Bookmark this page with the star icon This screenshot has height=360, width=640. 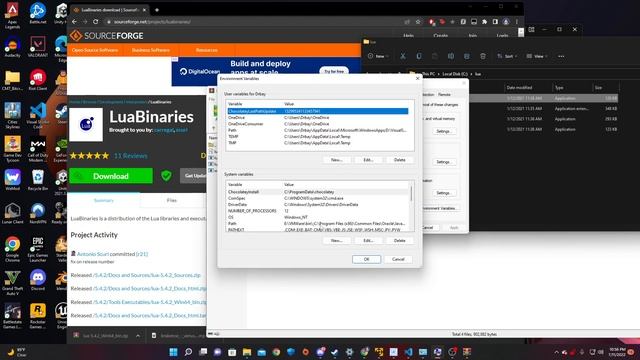point(418,22)
